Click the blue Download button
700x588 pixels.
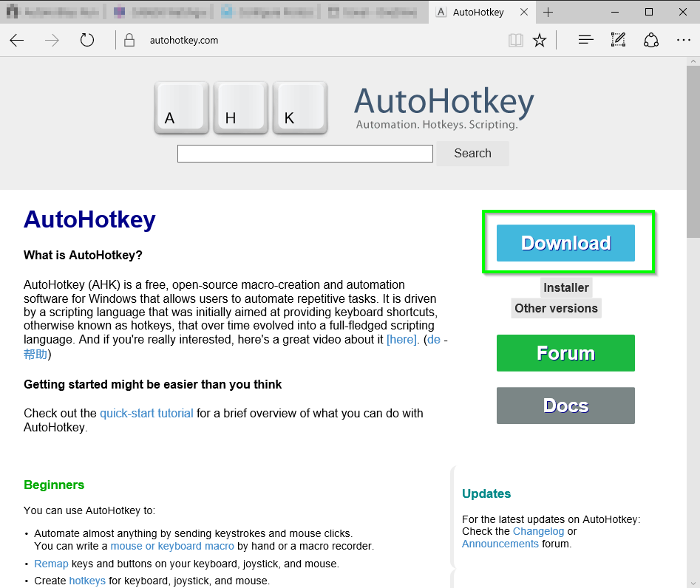(x=565, y=243)
